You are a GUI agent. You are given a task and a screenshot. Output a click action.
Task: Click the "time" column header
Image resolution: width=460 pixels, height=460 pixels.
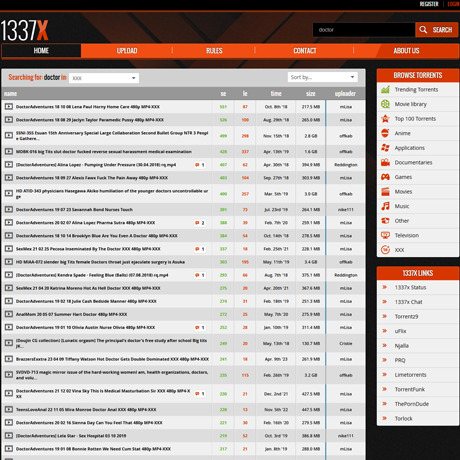coord(276,94)
